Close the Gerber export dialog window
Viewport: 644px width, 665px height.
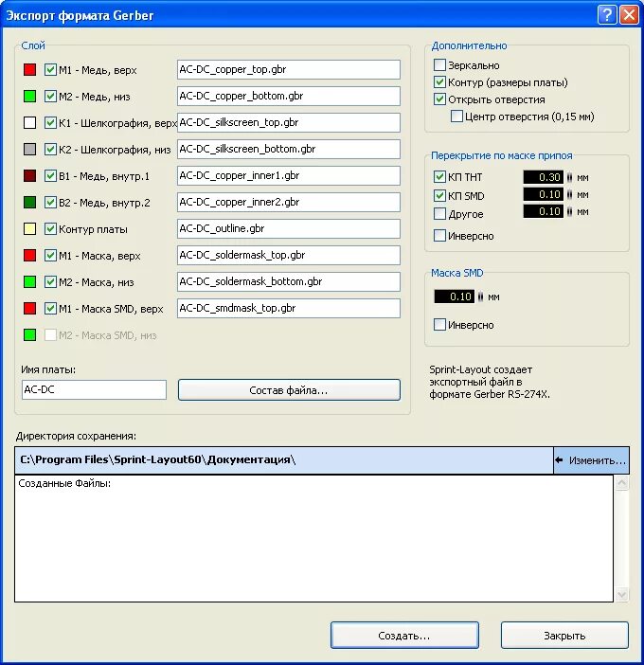pos(629,15)
